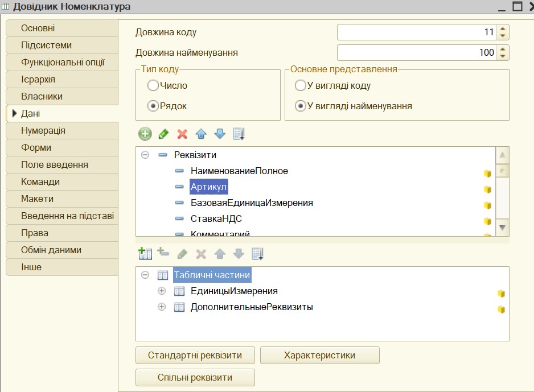Open the Власники tab
The image size is (534, 392).
pos(62,96)
